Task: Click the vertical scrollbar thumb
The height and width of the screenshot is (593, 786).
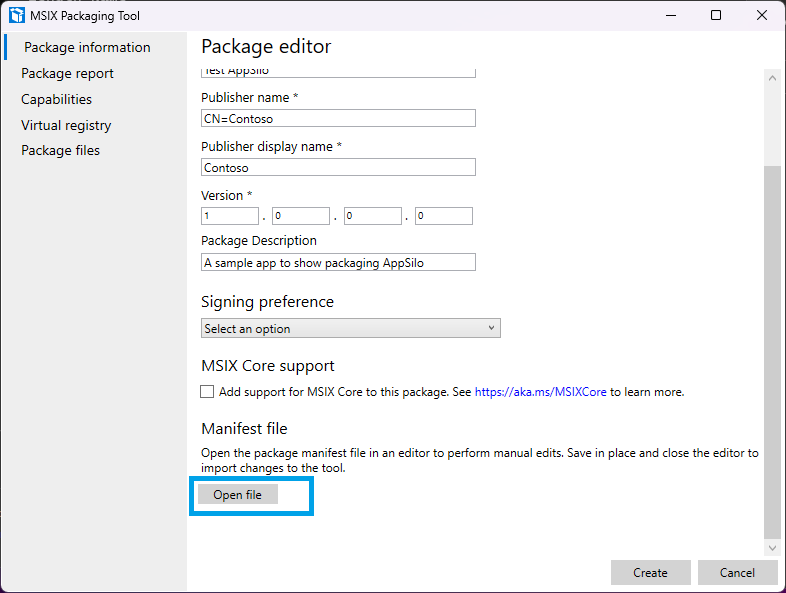Action: click(x=772, y=351)
